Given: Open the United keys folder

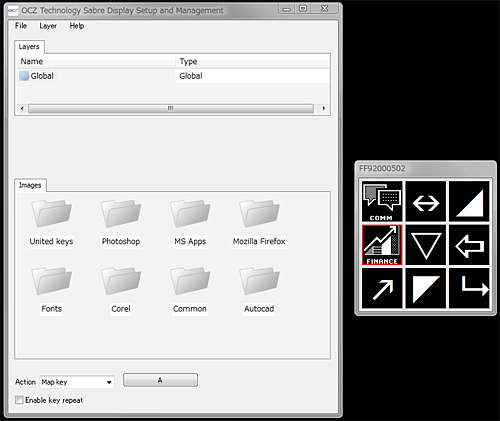Looking at the screenshot, I should [51, 223].
